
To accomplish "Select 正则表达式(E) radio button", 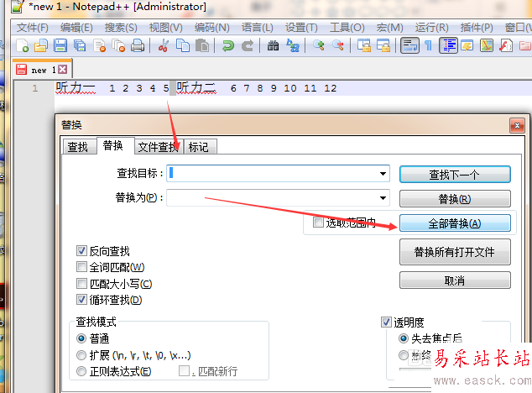I will tap(81, 371).
